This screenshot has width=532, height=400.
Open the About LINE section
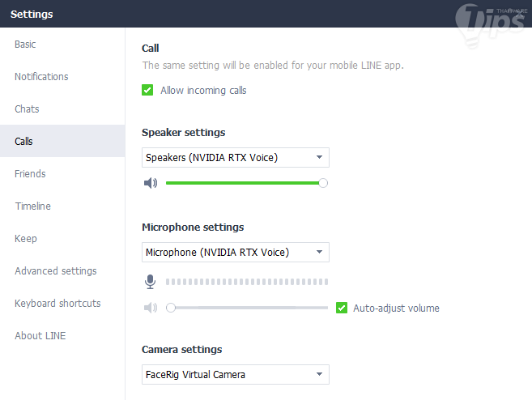point(62,335)
